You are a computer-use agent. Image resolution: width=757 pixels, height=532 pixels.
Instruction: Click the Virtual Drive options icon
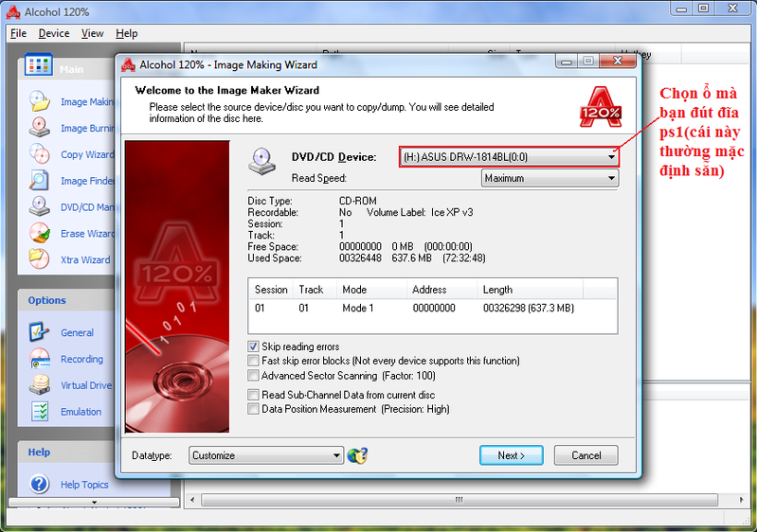pyautogui.click(x=39, y=385)
